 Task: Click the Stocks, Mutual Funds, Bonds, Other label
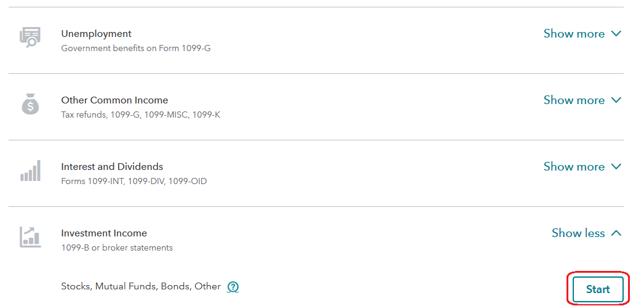click(141, 287)
